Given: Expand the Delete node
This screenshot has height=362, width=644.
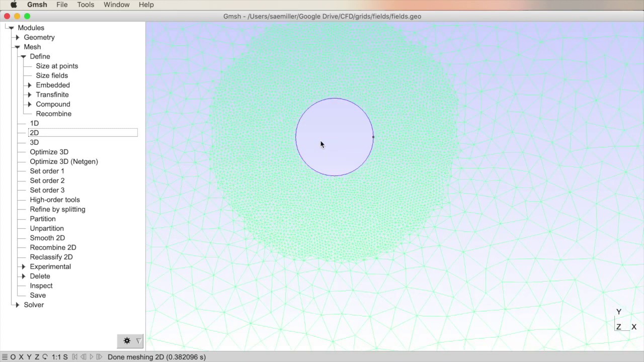Looking at the screenshot, I should (23, 276).
